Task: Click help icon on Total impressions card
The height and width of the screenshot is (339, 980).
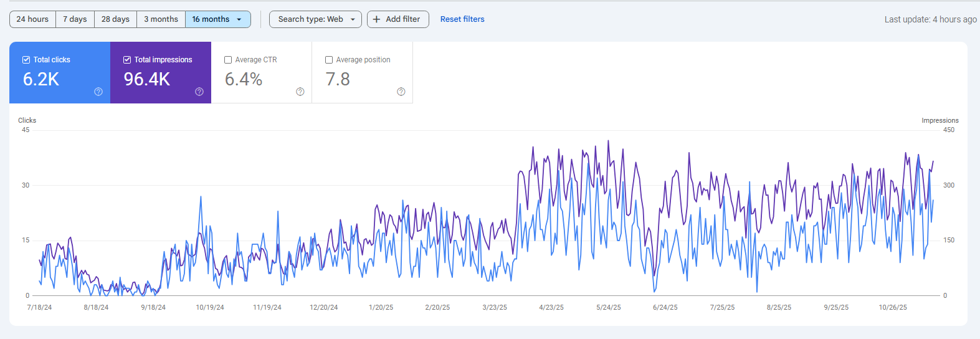Action: (199, 92)
